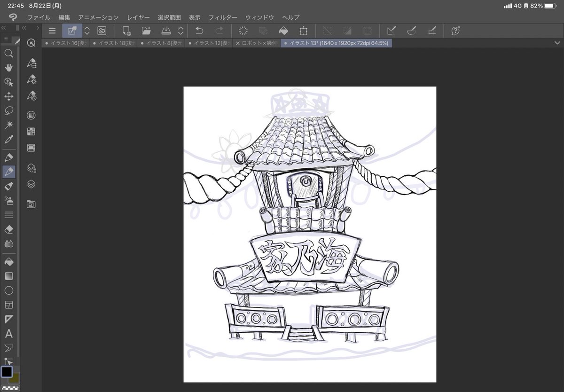564x392 pixels.
Task: Open the レイヤー menu
Action: click(x=138, y=17)
